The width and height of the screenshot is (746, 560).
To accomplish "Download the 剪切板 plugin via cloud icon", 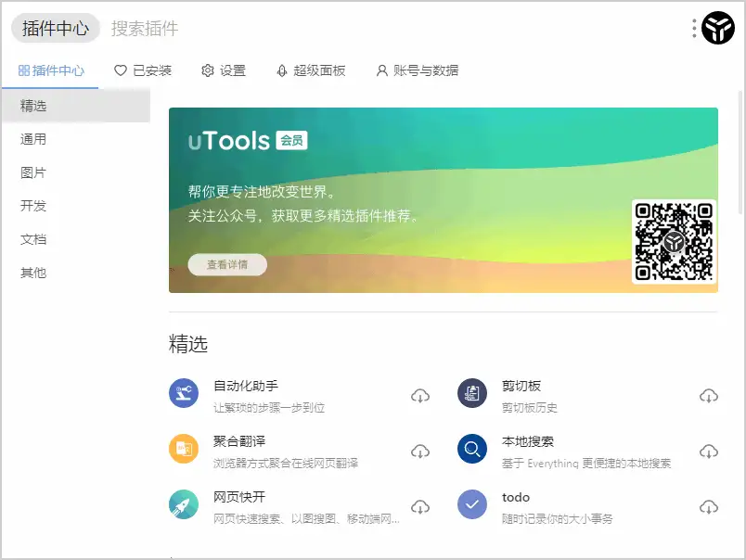I will point(709,393).
